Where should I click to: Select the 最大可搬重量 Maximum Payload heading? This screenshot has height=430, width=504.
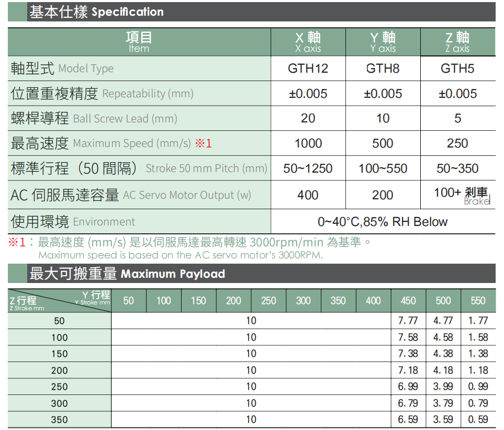[x=127, y=274]
